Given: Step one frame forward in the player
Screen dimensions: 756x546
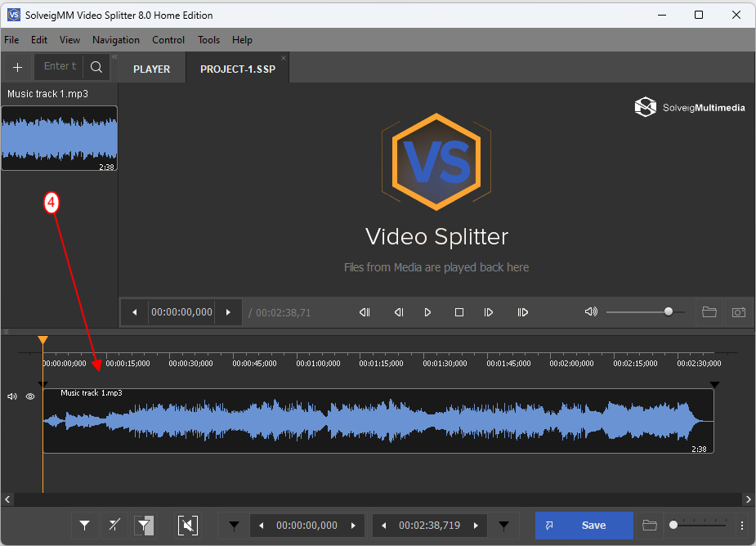Looking at the screenshot, I should 489,312.
